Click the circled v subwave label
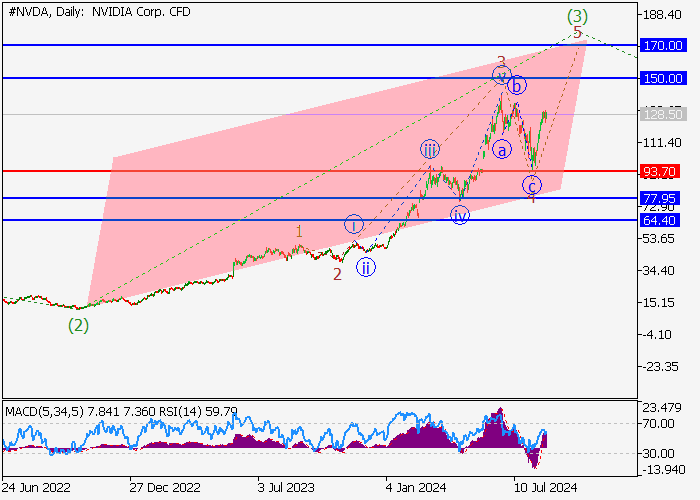 502,75
